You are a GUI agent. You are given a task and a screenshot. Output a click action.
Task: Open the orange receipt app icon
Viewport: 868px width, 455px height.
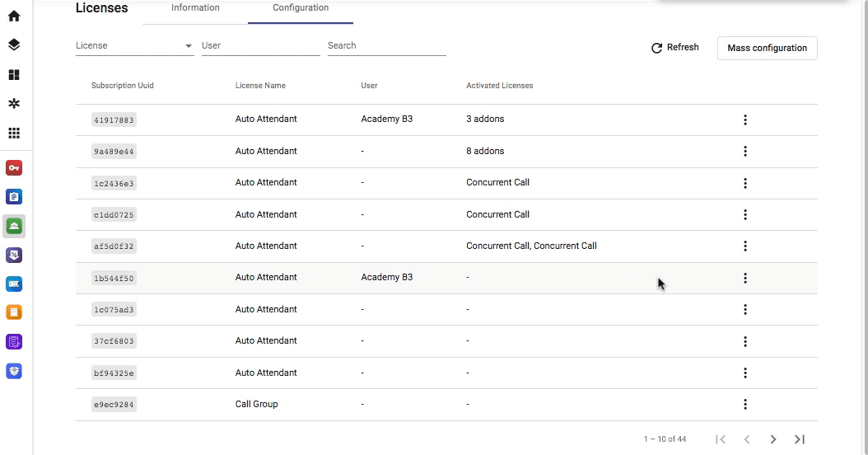tap(14, 312)
